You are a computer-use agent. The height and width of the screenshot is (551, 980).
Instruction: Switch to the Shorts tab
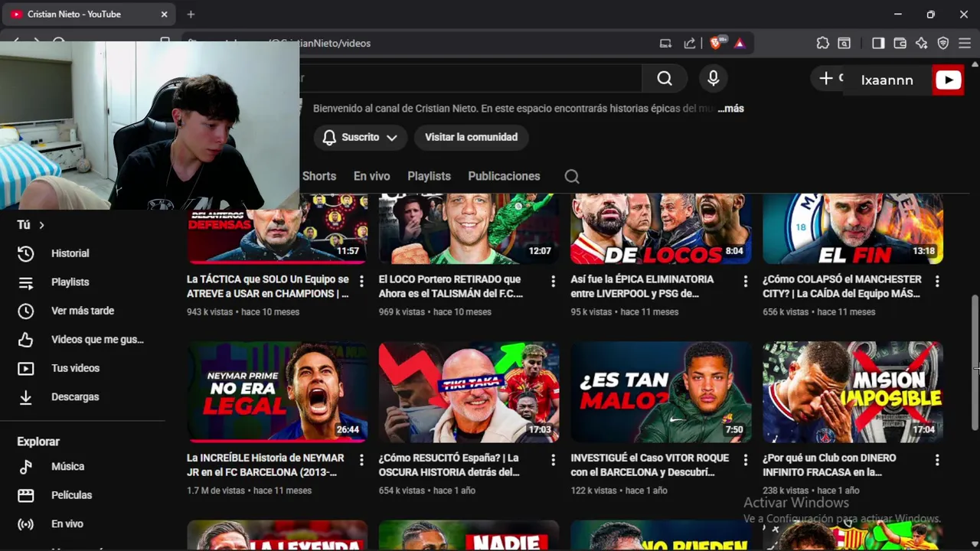(x=318, y=176)
